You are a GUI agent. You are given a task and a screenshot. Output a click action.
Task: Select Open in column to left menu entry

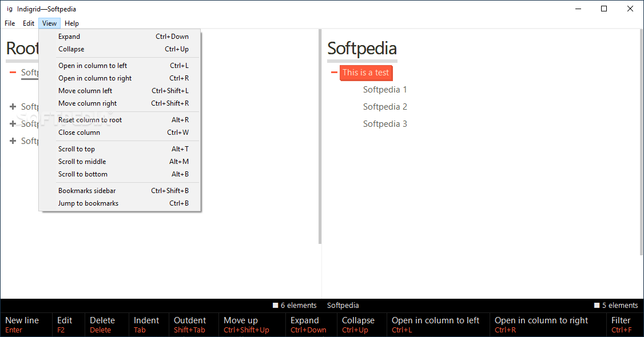(x=120, y=66)
